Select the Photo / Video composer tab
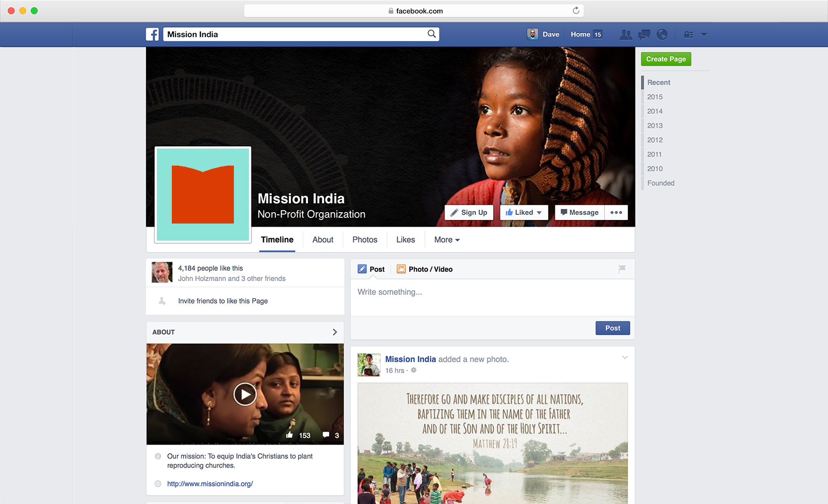The image size is (828, 504). point(424,269)
